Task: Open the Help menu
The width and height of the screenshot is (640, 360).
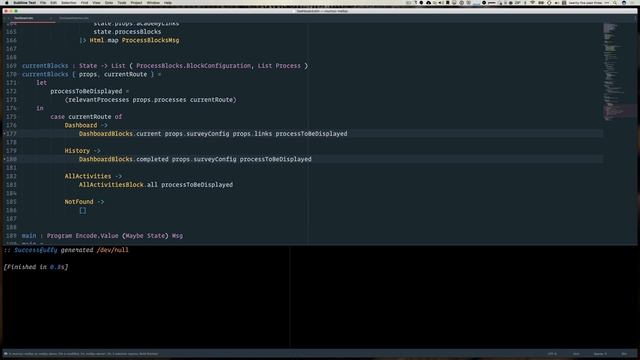Action: 168,2
